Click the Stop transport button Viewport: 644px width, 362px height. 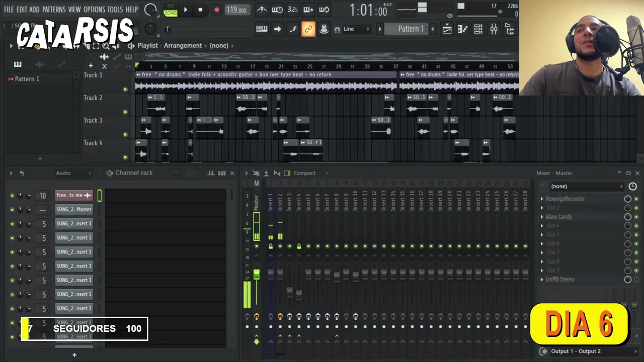pyautogui.click(x=200, y=10)
